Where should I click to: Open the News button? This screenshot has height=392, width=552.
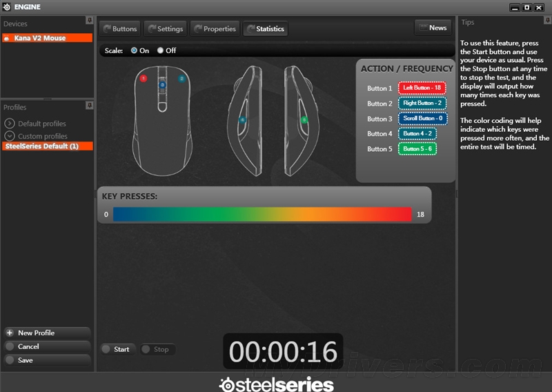pos(433,28)
